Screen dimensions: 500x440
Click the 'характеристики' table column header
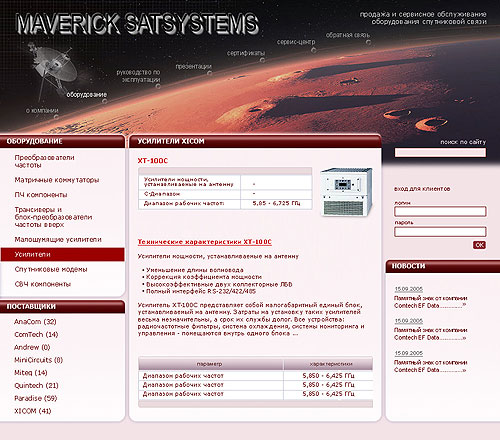(x=328, y=364)
